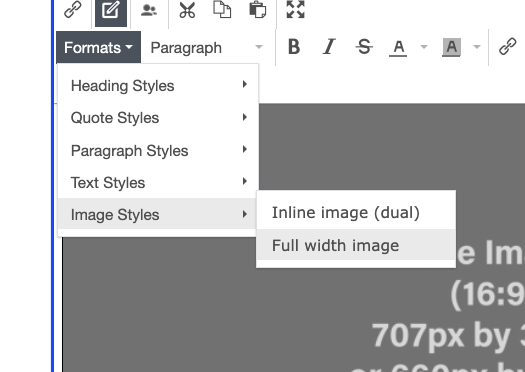Expand Quote Styles submenu
Viewport: 525px width, 372px height.
158,118
